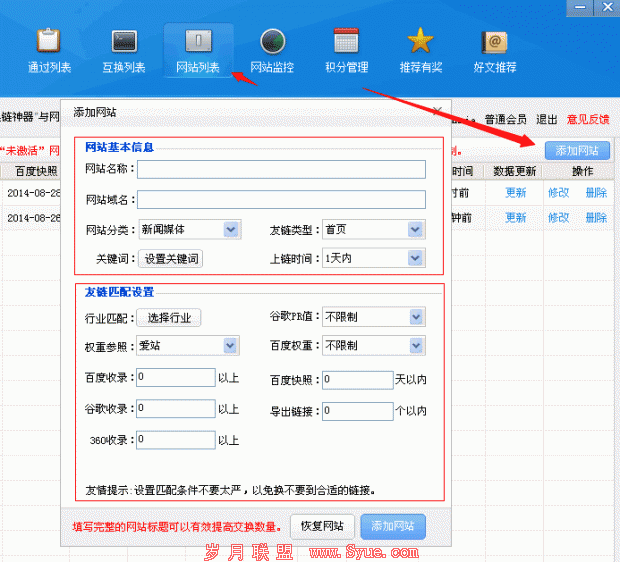Image resolution: width=620 pixels, height=562 pixels.
Task: Click 更新 in the first table row
Action: coord(516,193)
